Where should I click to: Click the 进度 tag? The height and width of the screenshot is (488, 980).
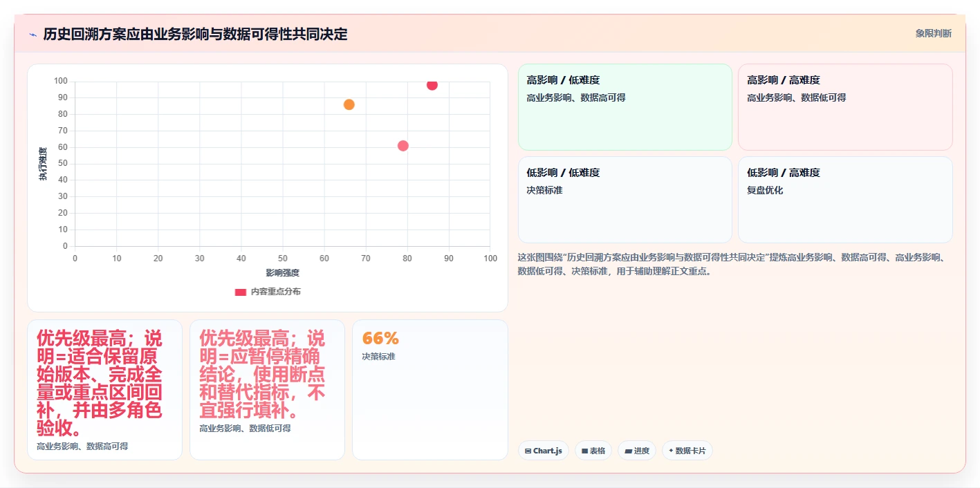(x=637, y=451)
